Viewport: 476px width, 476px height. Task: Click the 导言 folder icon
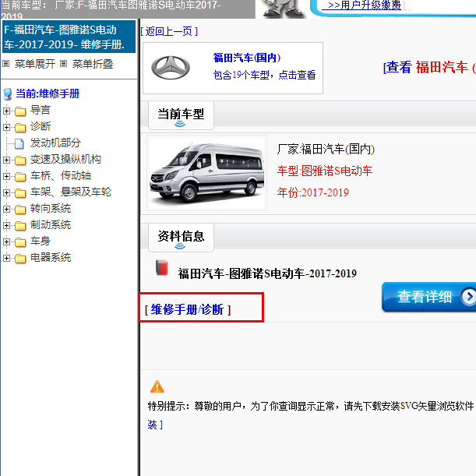coord(20,111)
